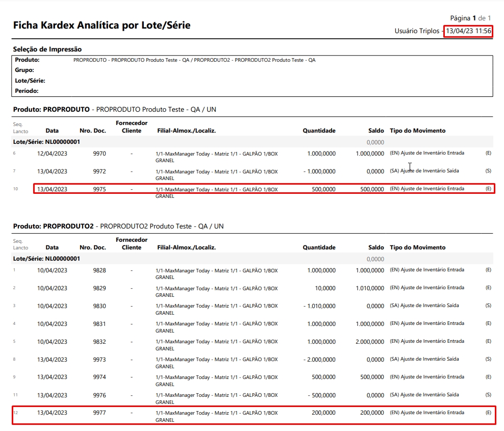Click the date 13/04/2023 in row 9975
The width and height of the screenshot is (504, 431).
(x=52, y=189)
